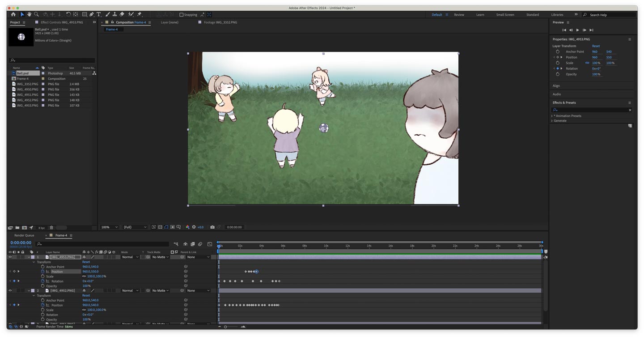The image size is (644, 337).
Task: Clear the Effects & Presets search with X
Action: coord(630,110)
